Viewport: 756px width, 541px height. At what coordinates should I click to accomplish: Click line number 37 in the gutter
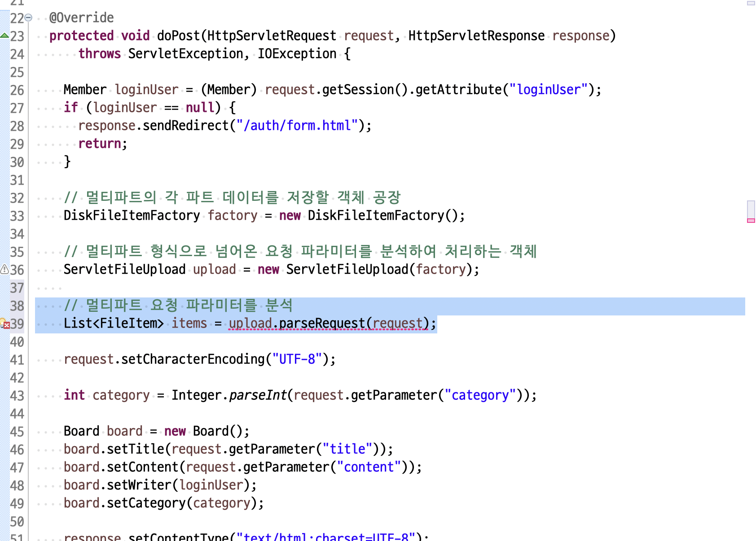[x=17, y=288]
